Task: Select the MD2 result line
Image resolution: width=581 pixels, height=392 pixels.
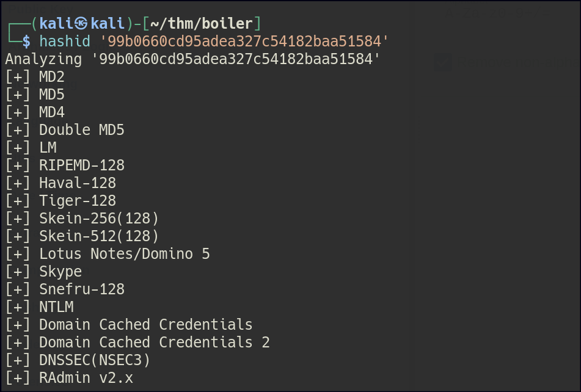Action: [x=51, y=77]
